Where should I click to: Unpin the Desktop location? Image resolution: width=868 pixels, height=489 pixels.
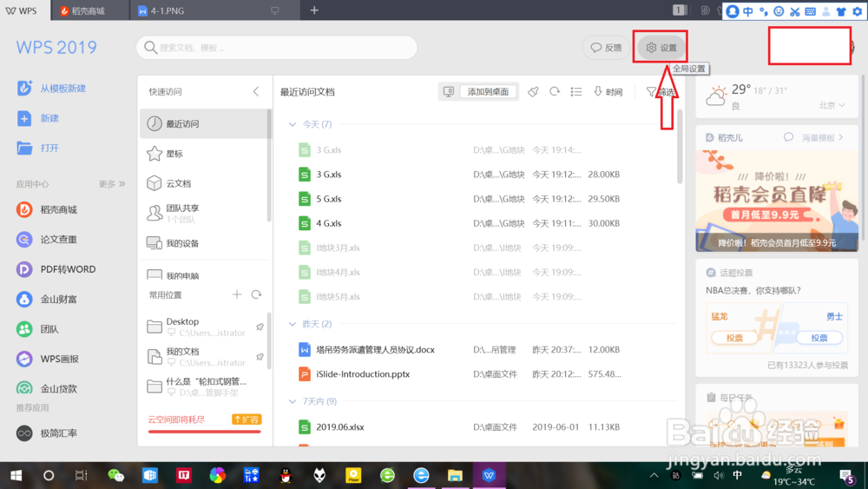tap(260, 327)
